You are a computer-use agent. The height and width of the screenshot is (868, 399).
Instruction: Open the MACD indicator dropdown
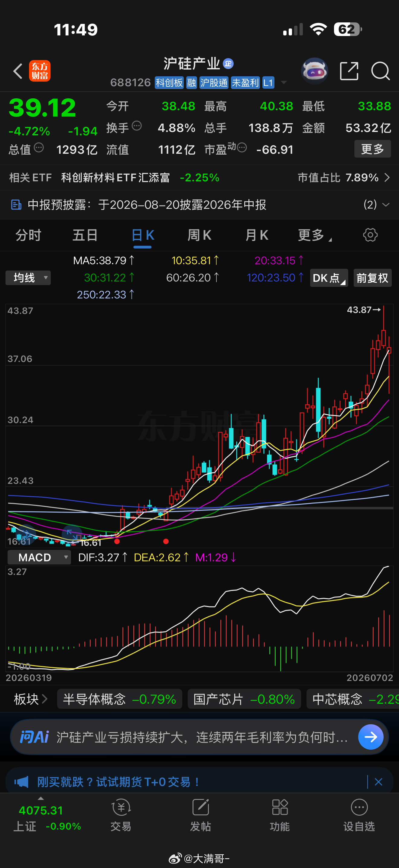pyautogui.click(x=39, y=557)
